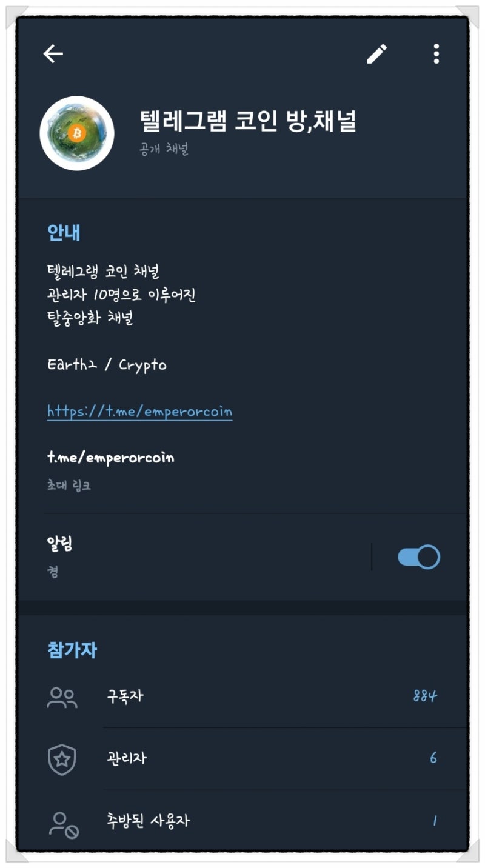Open the three-dot overflow menu

[435, 55]
